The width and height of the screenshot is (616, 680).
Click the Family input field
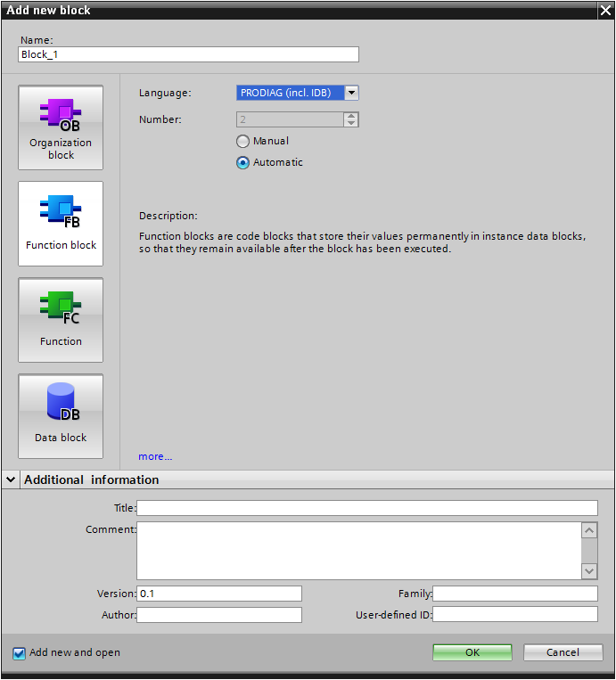pyautogui.click(x=515, y=594)
